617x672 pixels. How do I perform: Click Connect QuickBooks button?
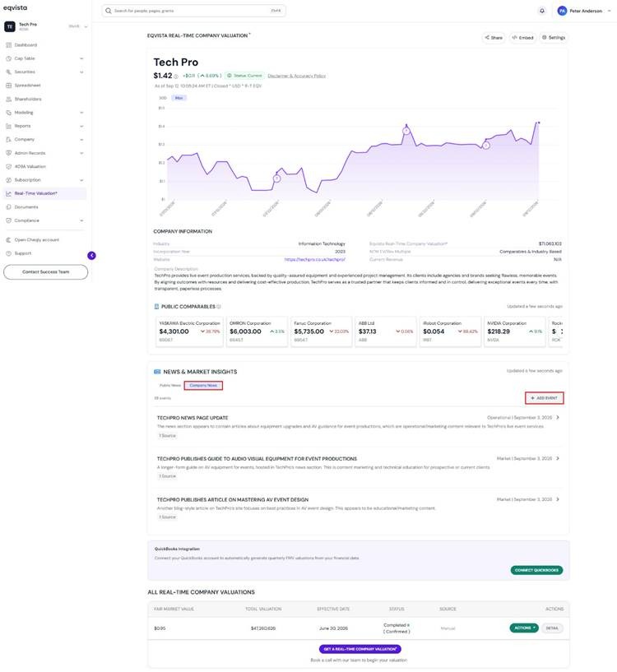pos(536,570)
